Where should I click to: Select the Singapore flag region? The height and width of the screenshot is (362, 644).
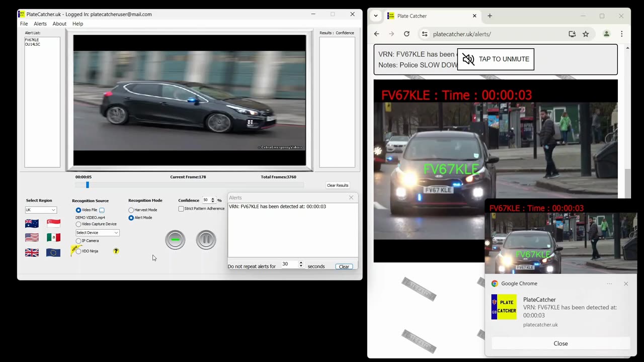(53, 223)
